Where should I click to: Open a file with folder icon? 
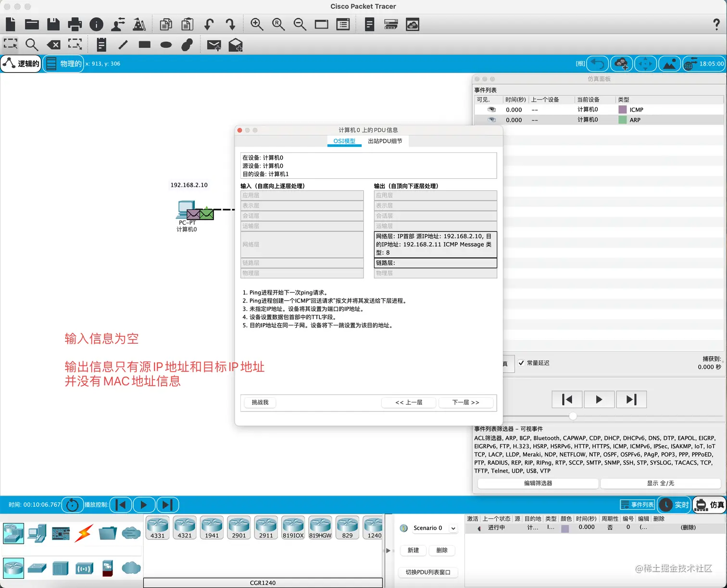(x=32, y=24)
